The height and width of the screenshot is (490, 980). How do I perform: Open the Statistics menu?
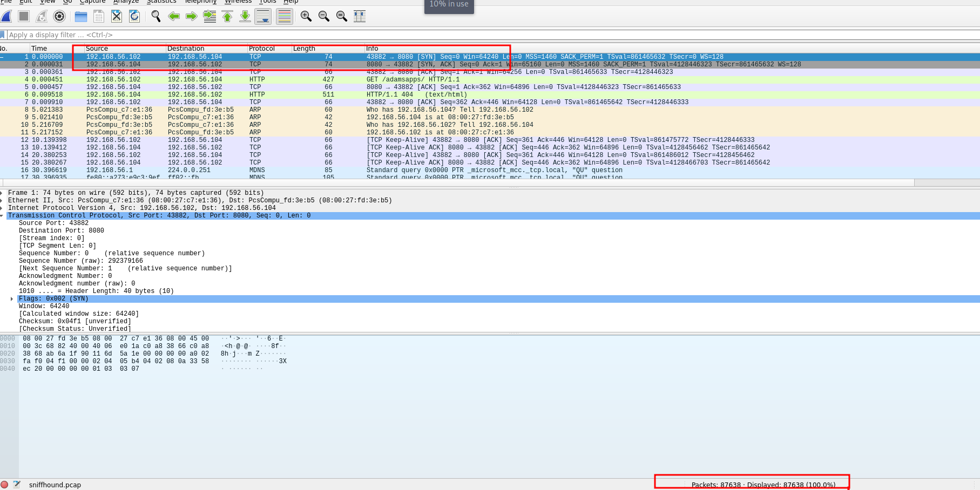(161, 2)
